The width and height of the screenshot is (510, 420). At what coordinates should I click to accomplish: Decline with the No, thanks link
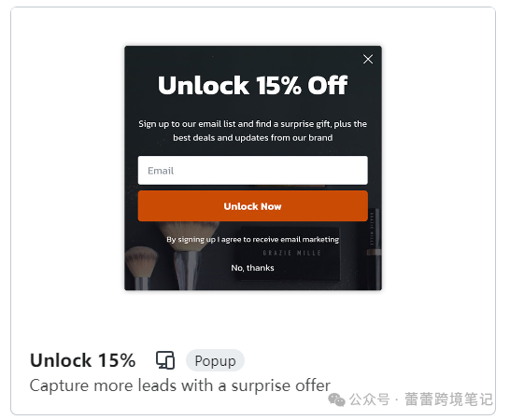click(x=253, y=268)
